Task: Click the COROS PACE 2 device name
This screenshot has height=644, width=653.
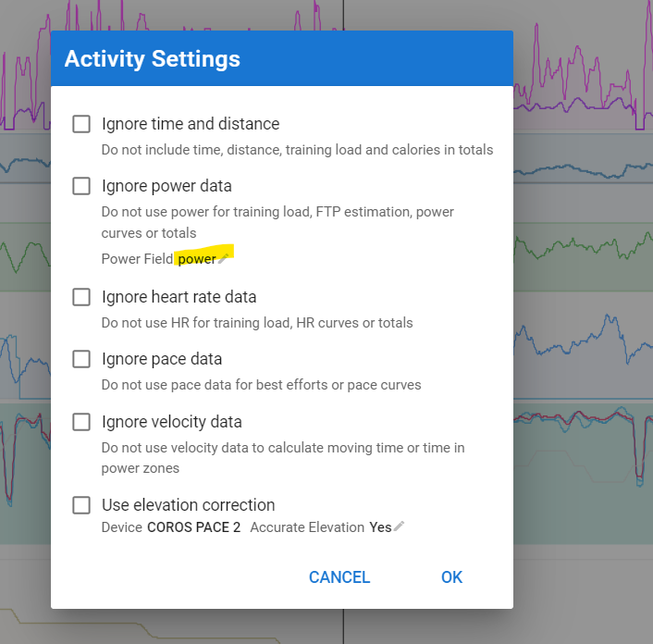Action: click(x=193, y=527)
